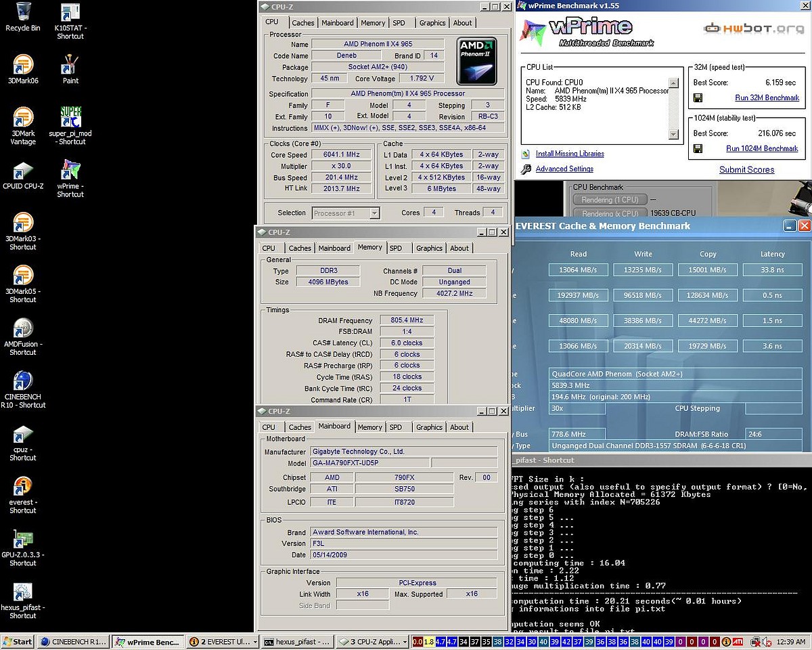Open the Processor #1 selection dropdown
812x650 pixels.
coord(346,213)
